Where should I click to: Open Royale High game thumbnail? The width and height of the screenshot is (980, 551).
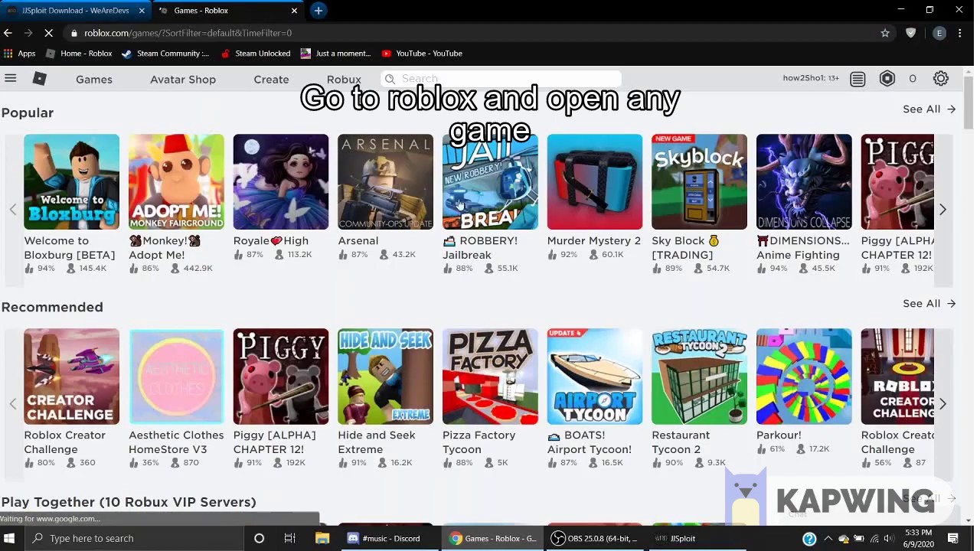pyautogui.click(x=281, y=181)
